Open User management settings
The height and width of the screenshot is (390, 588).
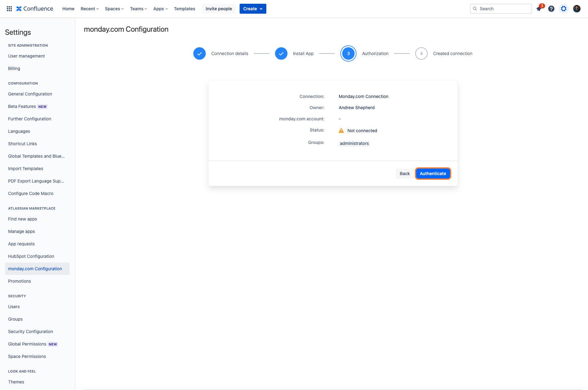click(x=37, y=56)
